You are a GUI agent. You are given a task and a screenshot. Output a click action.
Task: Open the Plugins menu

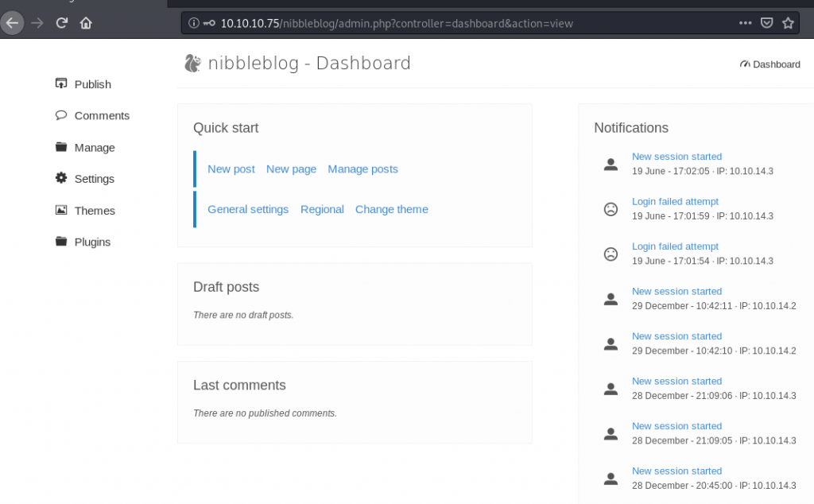point(92,242)
